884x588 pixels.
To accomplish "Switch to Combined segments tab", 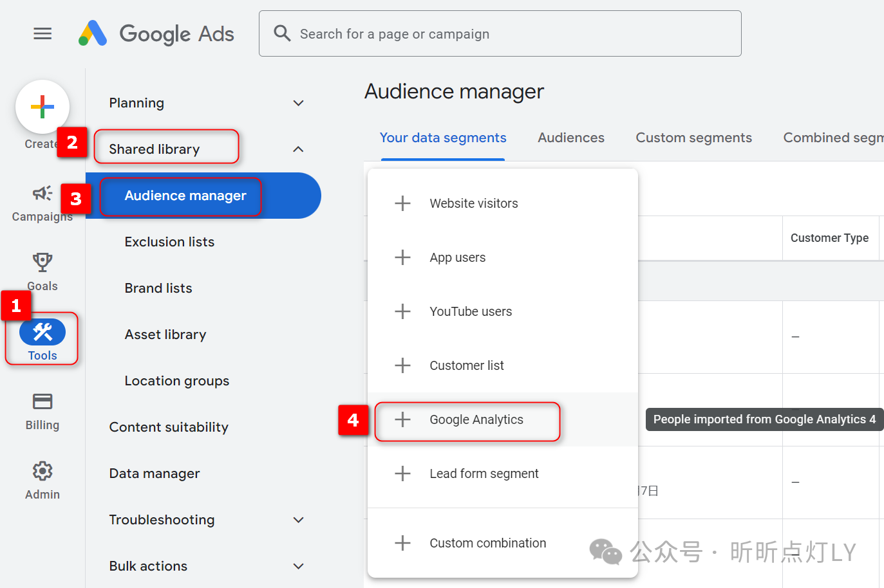I will [x=833, y=138].
